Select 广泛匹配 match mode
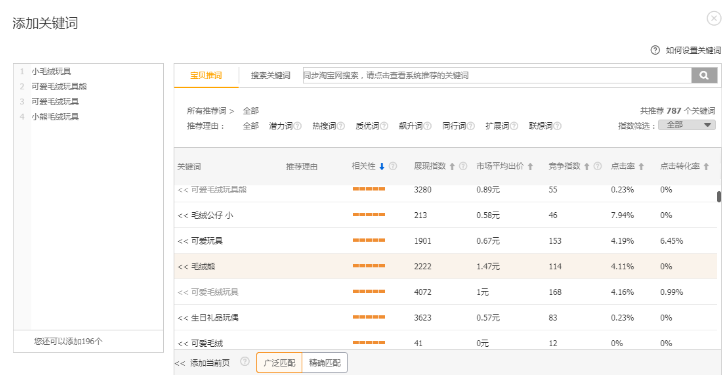This screenshot has height=375, width=722. click(x=279, y=363)
